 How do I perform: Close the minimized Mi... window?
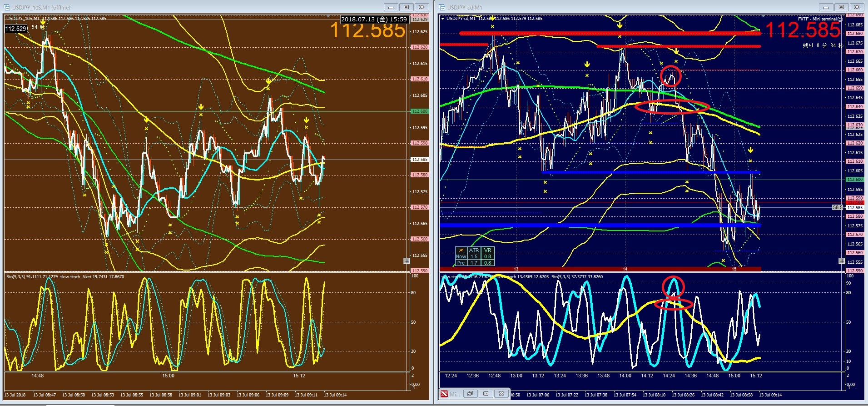pyautogui.click(x=501, y=394)
